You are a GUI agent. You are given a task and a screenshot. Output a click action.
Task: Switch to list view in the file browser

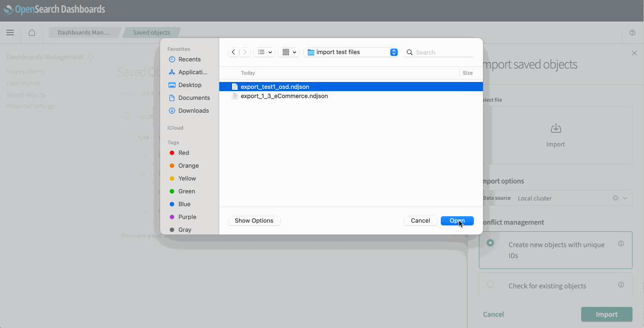[261, 52]
